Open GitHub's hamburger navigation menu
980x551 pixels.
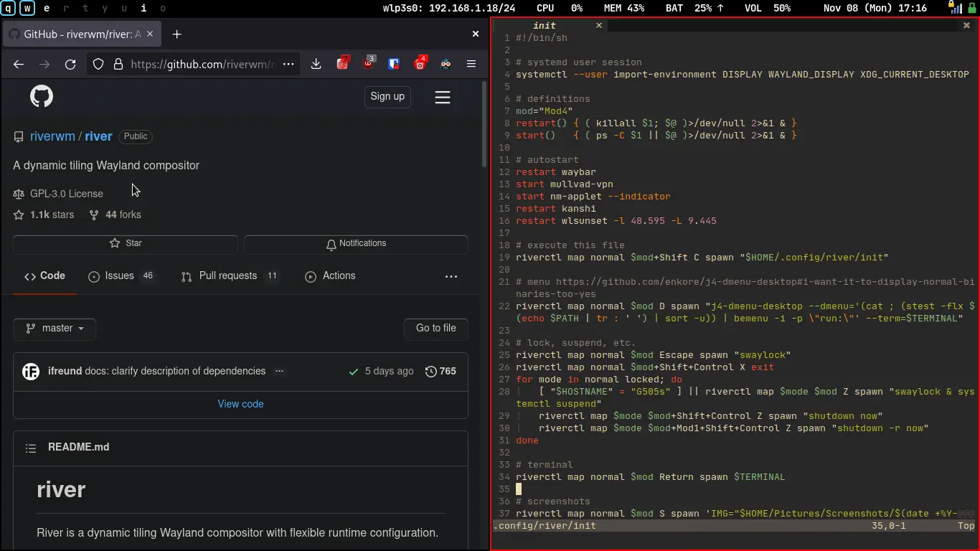tap(443, 97)
